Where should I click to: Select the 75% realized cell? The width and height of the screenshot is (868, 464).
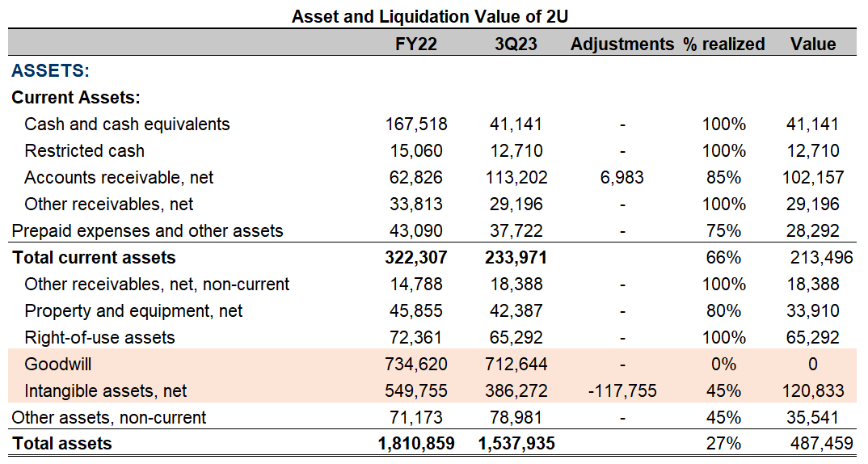pos(723,230)
